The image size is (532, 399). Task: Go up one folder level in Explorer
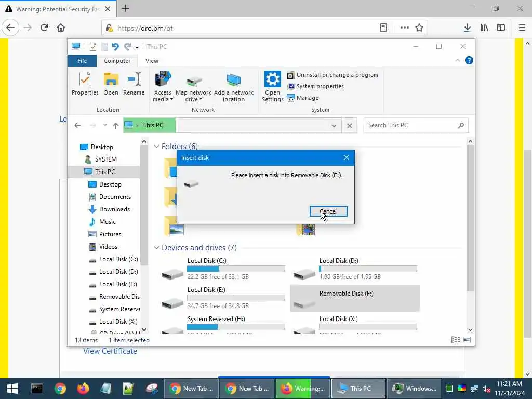tap(116, 126)
